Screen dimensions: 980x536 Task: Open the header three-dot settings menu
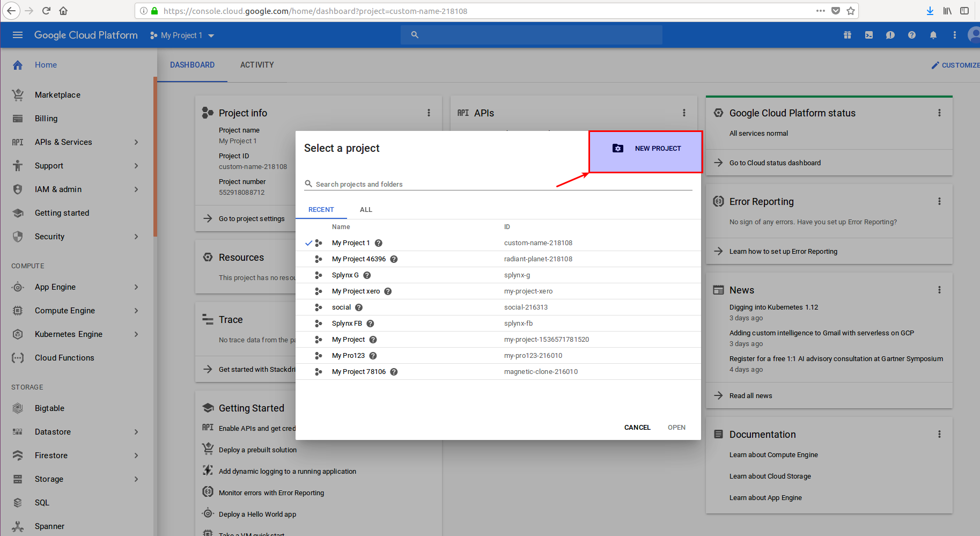tap(955, 35)
